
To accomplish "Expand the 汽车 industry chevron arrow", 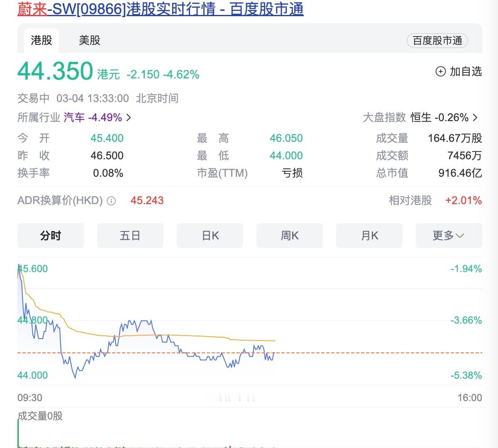I will 129,118.
